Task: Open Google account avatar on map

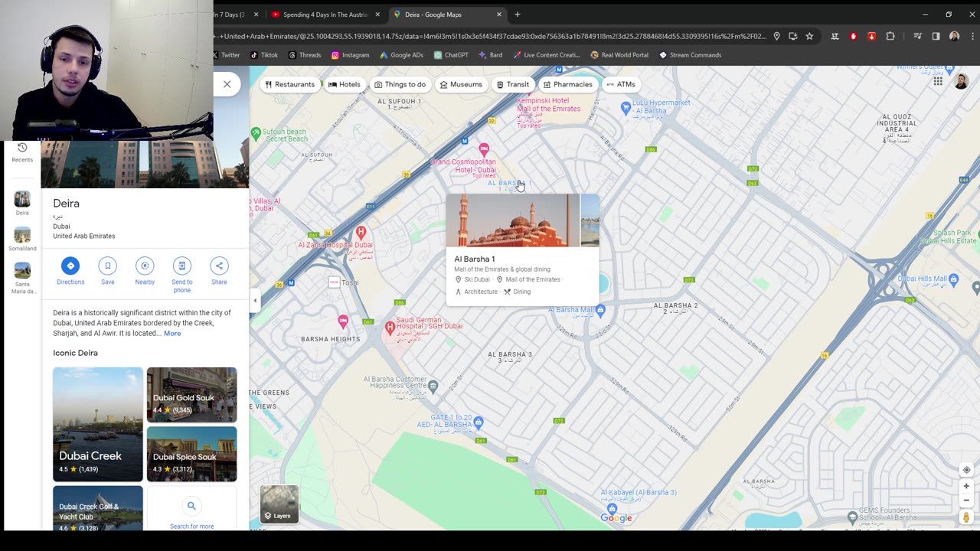Action: click(x=962, y=82)
